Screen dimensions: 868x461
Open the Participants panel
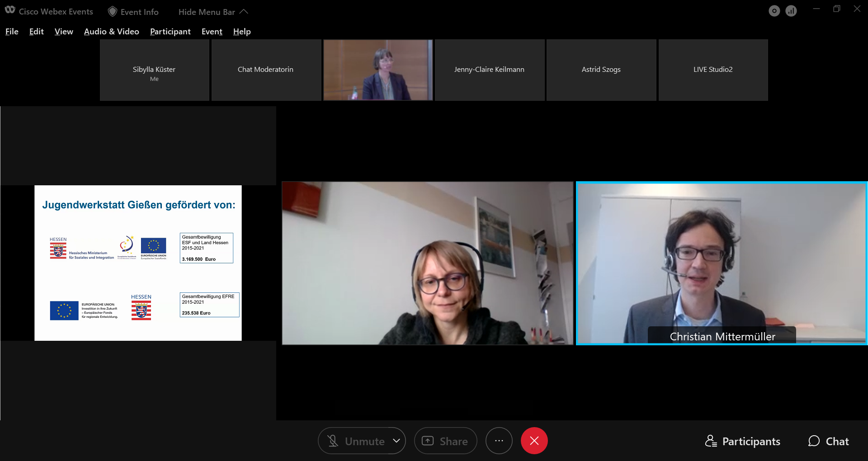[x=743, y=441]
